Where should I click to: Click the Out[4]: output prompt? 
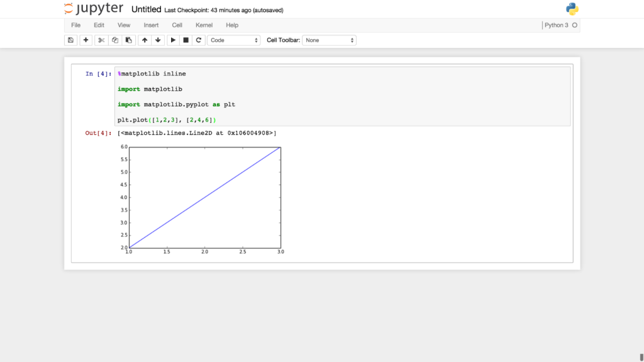pyautogui.click(x=98, y=133)
